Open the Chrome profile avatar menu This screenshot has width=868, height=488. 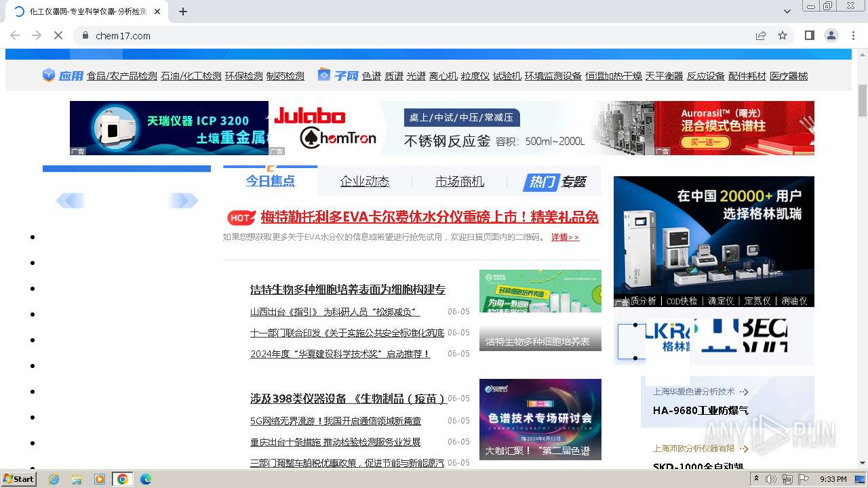(831, 35)
